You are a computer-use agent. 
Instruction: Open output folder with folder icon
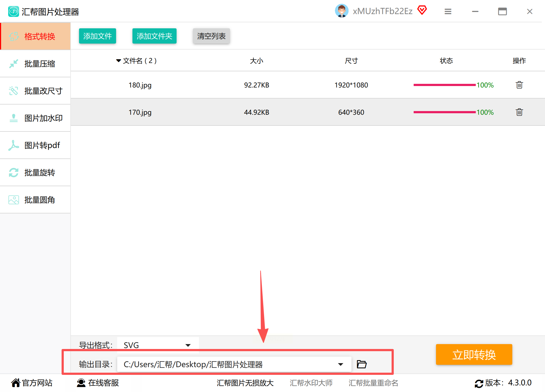(x=362, y=364)
